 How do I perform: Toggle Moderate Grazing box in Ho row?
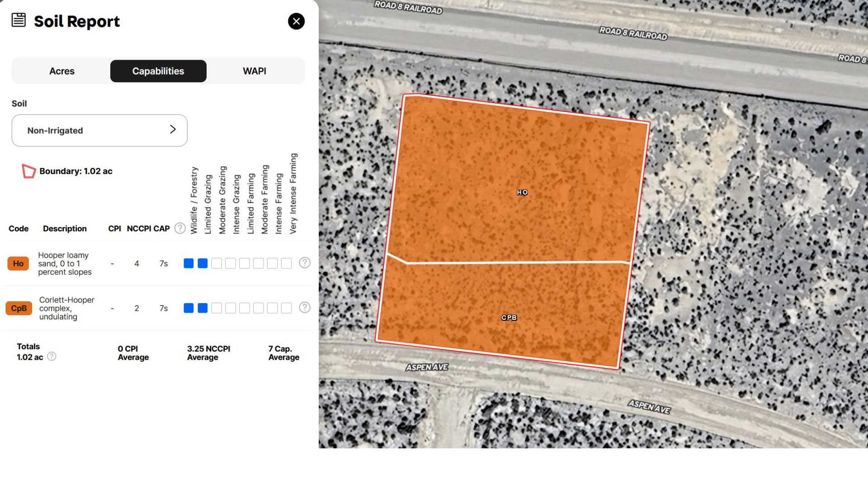point(217,263)
